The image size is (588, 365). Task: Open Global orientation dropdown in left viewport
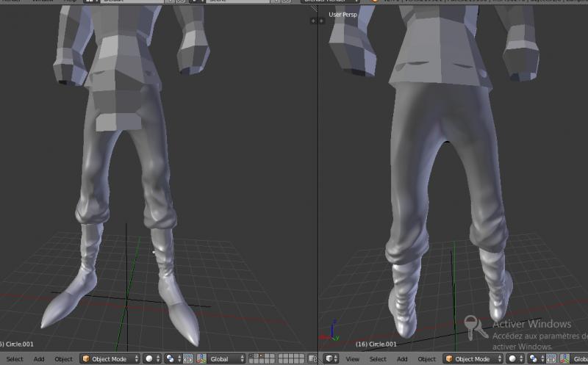[226, 359]
